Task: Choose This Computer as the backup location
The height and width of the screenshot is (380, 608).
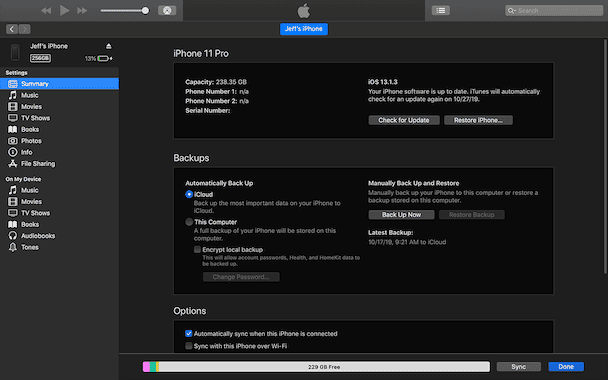Action: tap(189, 222)
